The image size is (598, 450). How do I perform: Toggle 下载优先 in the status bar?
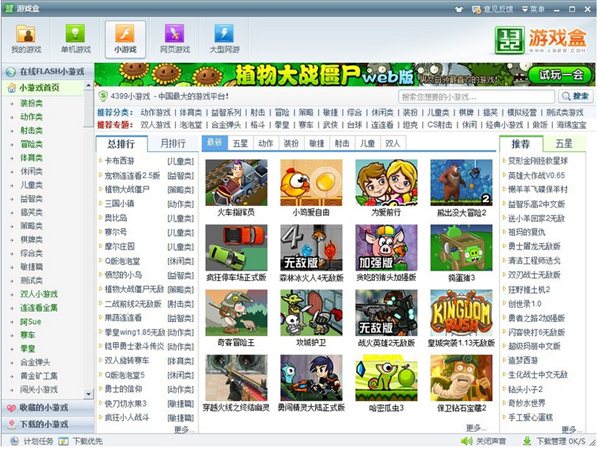(x=81, y=441)
